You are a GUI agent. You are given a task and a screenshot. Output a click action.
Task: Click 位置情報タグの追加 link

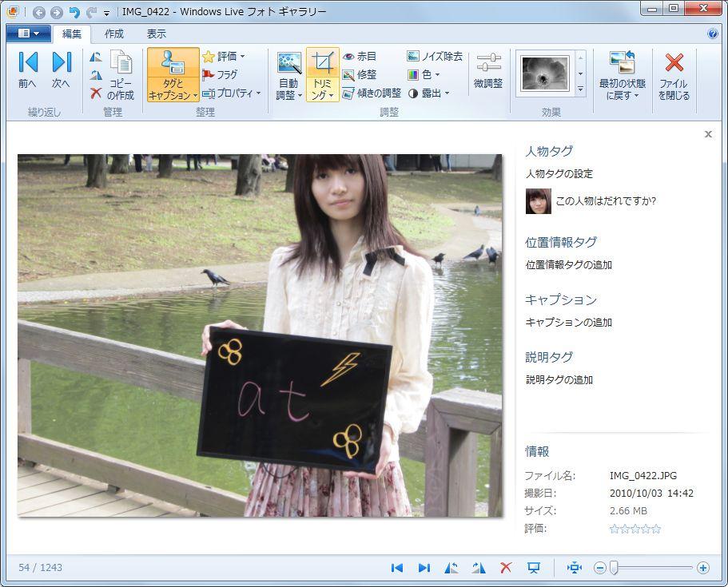(x=568, y=265)
